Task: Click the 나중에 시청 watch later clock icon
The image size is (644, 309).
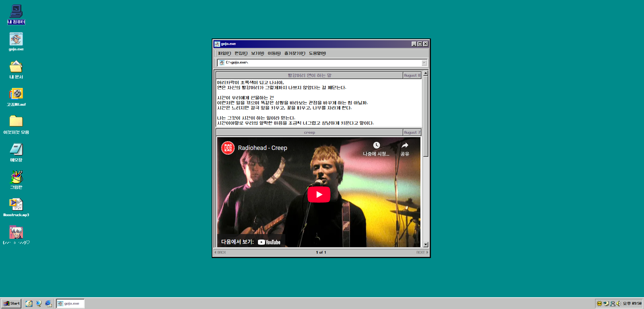Action: click(x=377, y=145)
